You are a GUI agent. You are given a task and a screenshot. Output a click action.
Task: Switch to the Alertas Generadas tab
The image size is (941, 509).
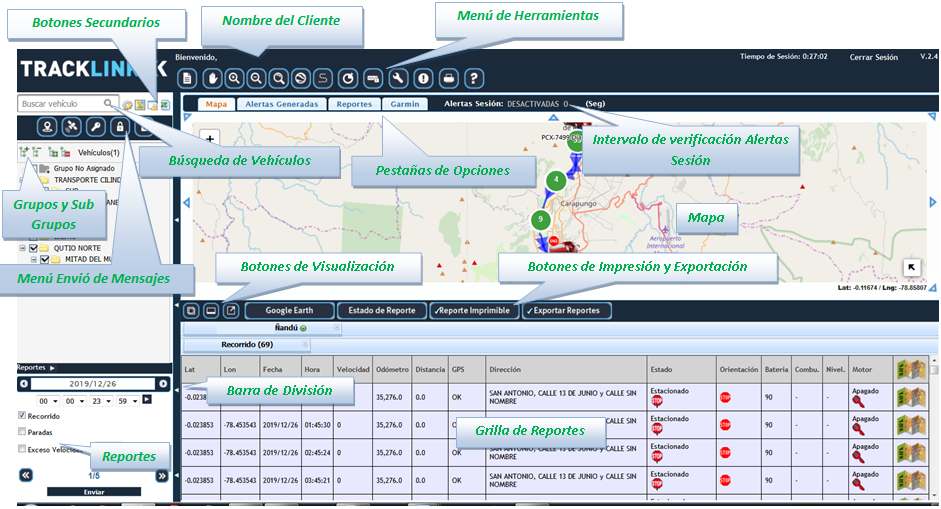(x=282, y=104)
